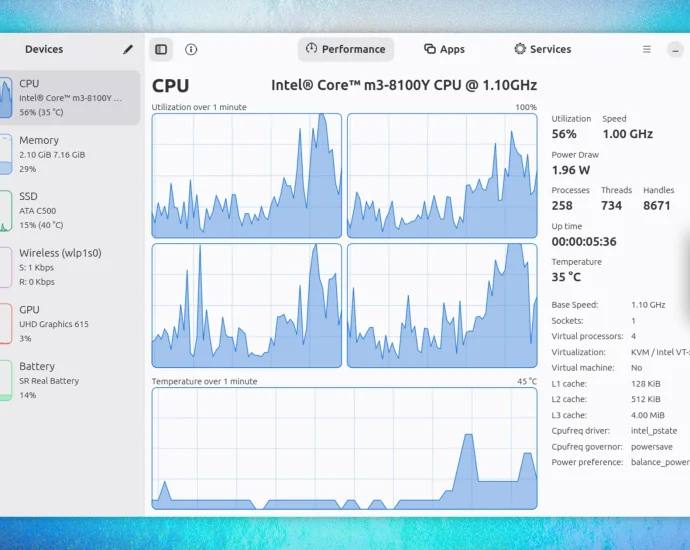Click the pencil edit icon beside Devices

pos(128,49)
